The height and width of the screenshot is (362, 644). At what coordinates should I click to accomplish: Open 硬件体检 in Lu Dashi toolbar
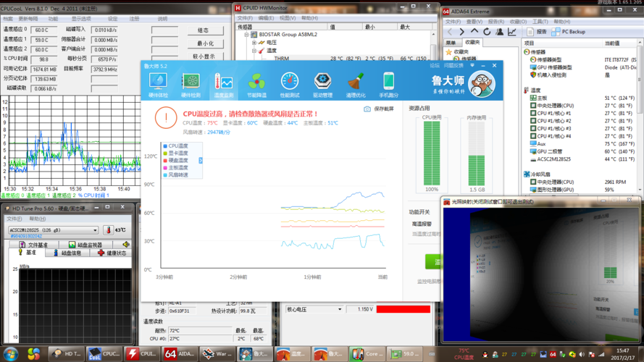(158, 85)
